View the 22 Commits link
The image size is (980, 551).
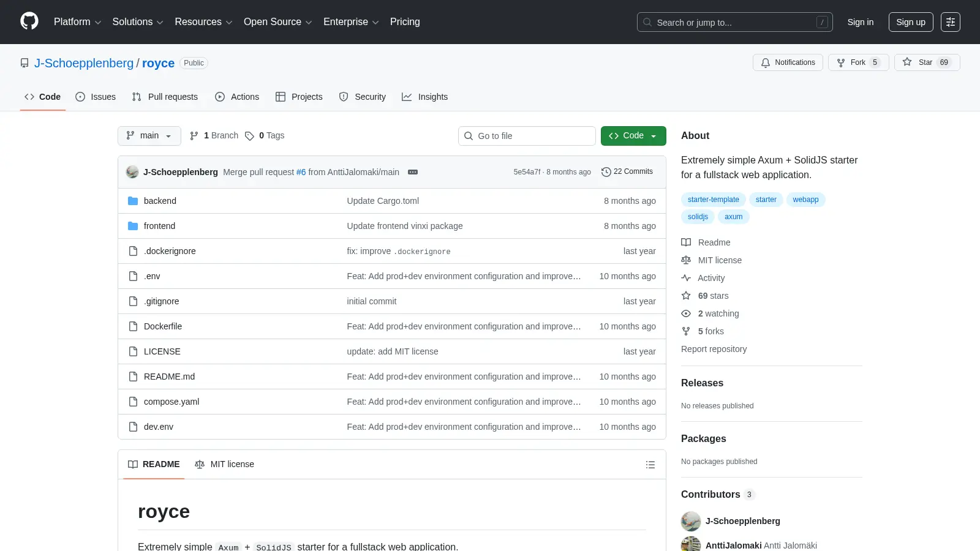[x=627, y=172]
